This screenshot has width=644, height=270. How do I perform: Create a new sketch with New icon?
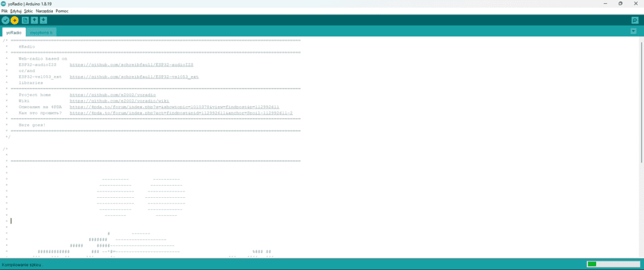[25, 20]
